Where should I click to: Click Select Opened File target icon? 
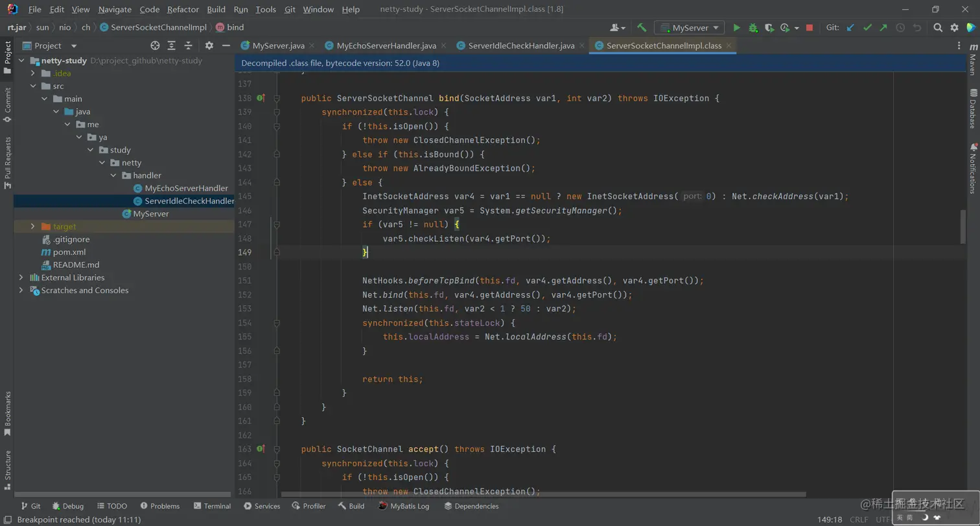tap(155, 45)
